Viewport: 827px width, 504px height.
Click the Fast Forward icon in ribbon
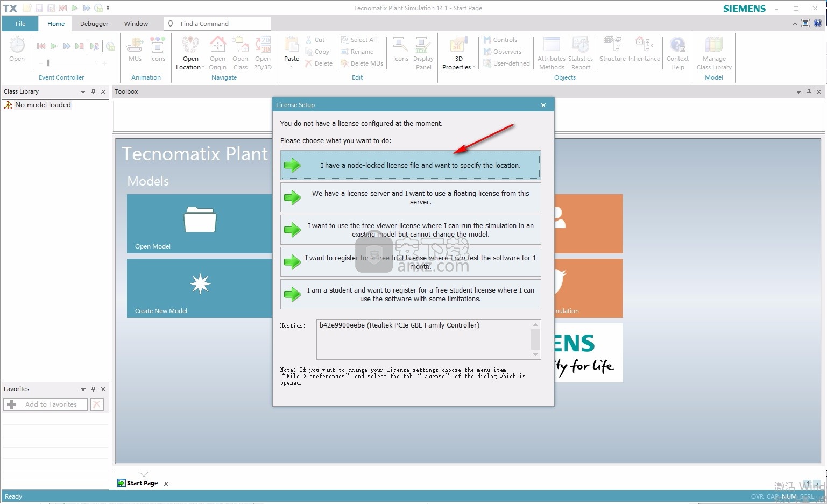pyautogui.click(x=67, y=46)
